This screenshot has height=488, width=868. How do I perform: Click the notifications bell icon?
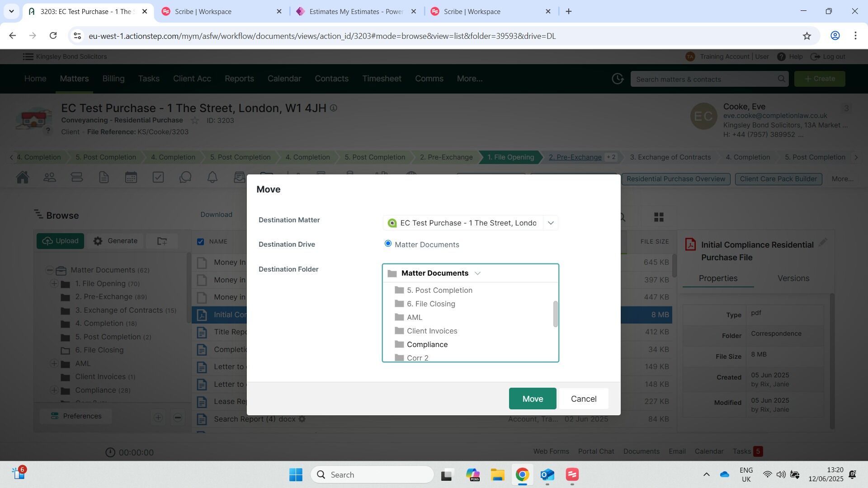(x=212, y=178)
